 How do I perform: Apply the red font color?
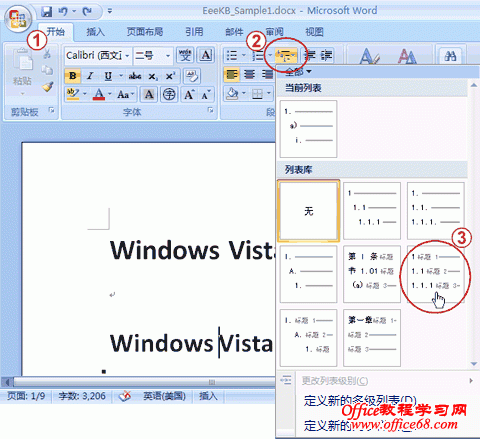tap(99, 94)
